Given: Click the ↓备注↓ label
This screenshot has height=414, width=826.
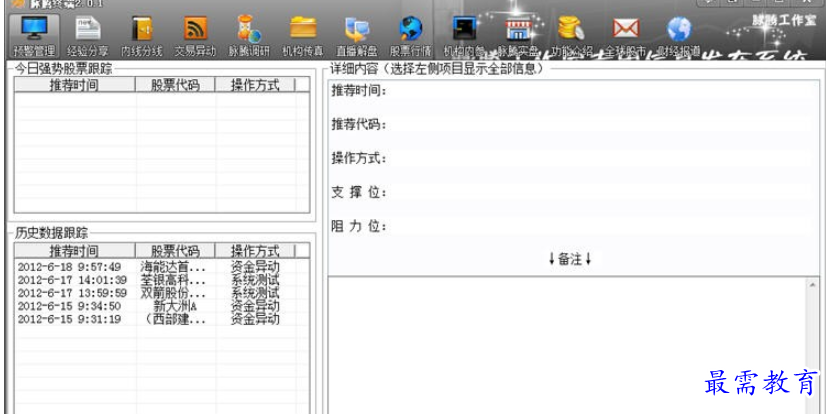Looking at the screenshot, I should pos(570,259).
